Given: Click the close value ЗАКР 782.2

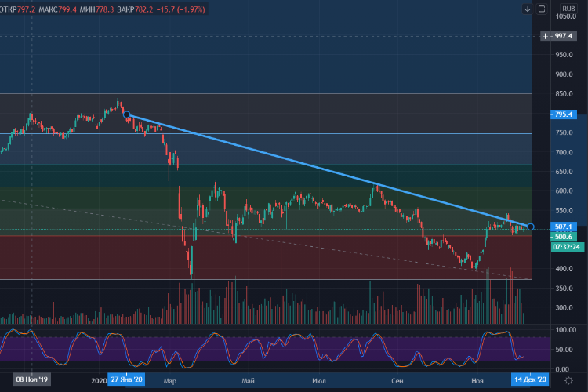Looking at the screenshot, I should click(135, 9).
